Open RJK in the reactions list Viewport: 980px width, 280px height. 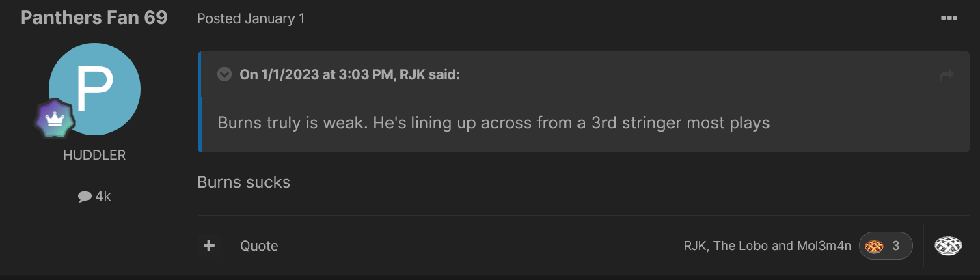[x=694, y=246]
